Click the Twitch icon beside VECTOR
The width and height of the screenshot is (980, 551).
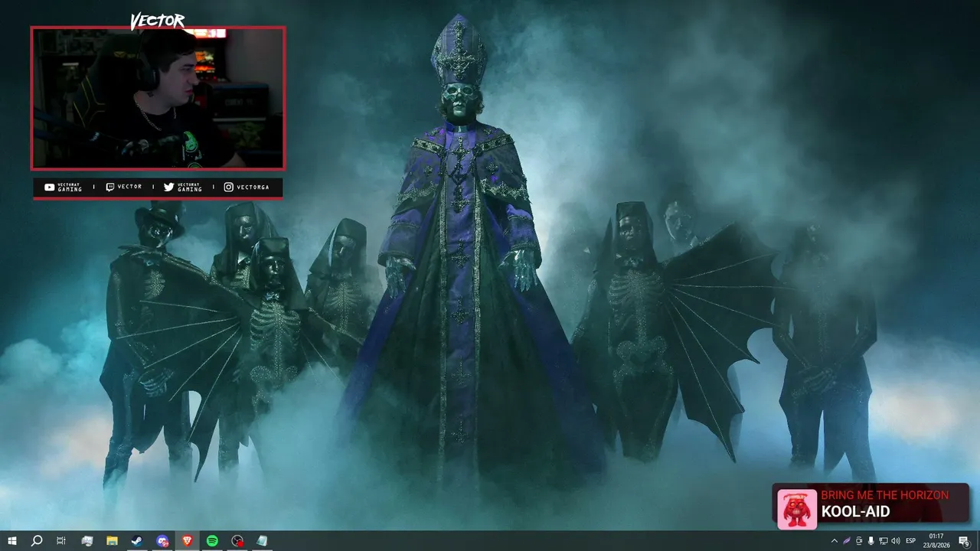tap(109, 187)
